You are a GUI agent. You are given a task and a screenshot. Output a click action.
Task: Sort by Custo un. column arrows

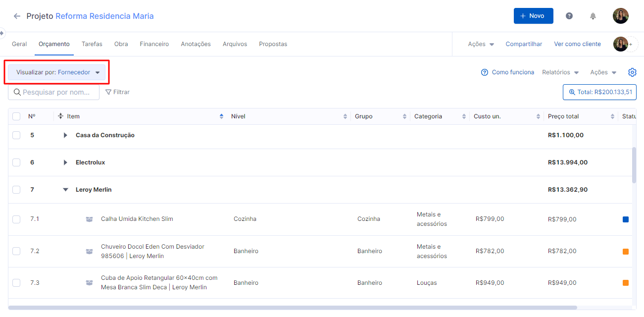538,116
